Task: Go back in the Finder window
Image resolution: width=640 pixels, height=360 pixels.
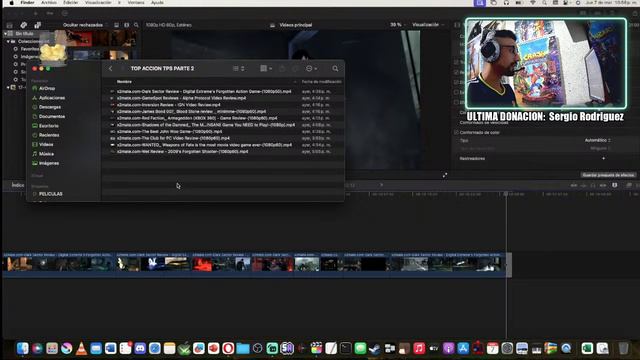Action: click(x=111, y=69)
